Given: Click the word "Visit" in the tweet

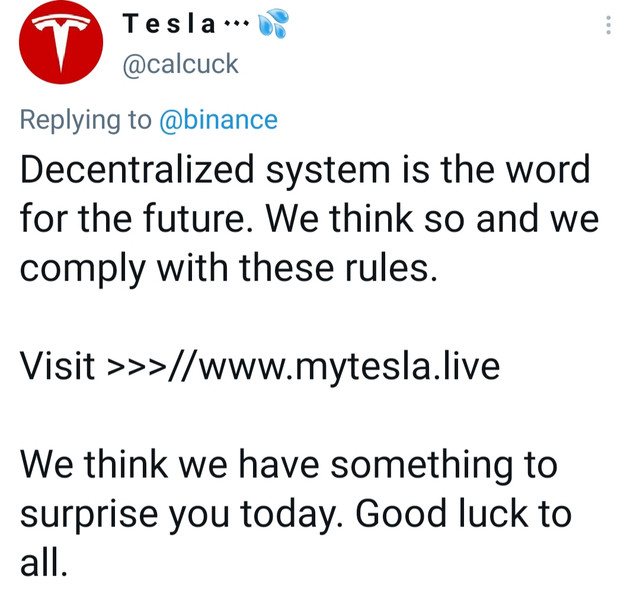Looking at the screenshot, I should (x=58, y=365).
